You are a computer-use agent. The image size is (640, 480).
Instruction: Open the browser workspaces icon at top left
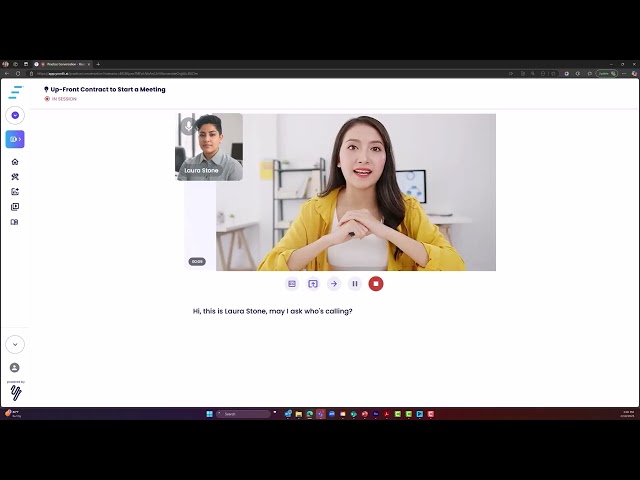pyautogui.click(x=16, y=64)
